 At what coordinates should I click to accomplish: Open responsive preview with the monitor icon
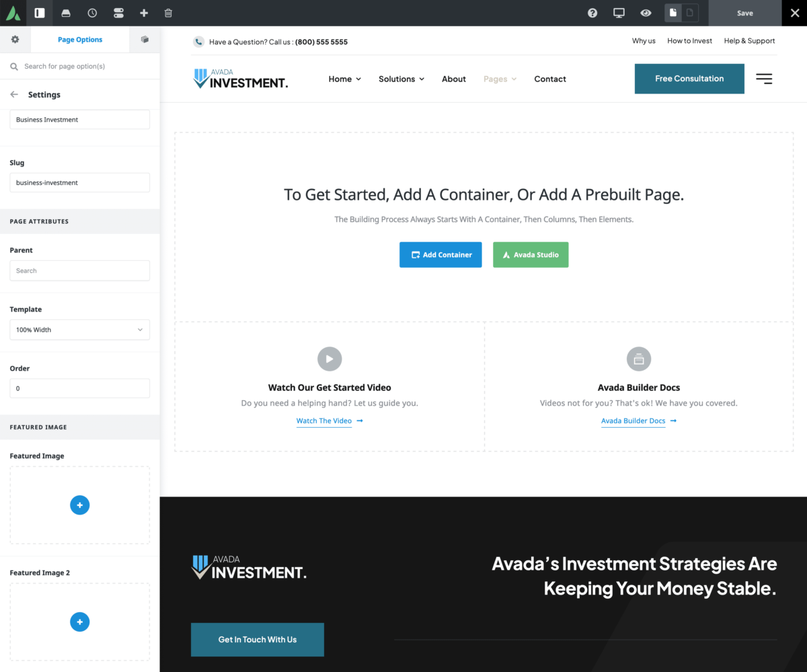coord(619,13)
